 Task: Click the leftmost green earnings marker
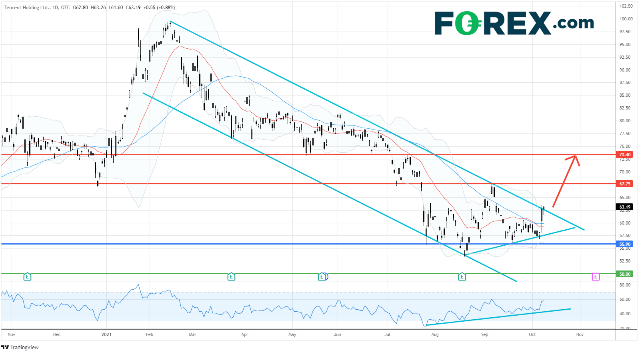coord(27,276)
